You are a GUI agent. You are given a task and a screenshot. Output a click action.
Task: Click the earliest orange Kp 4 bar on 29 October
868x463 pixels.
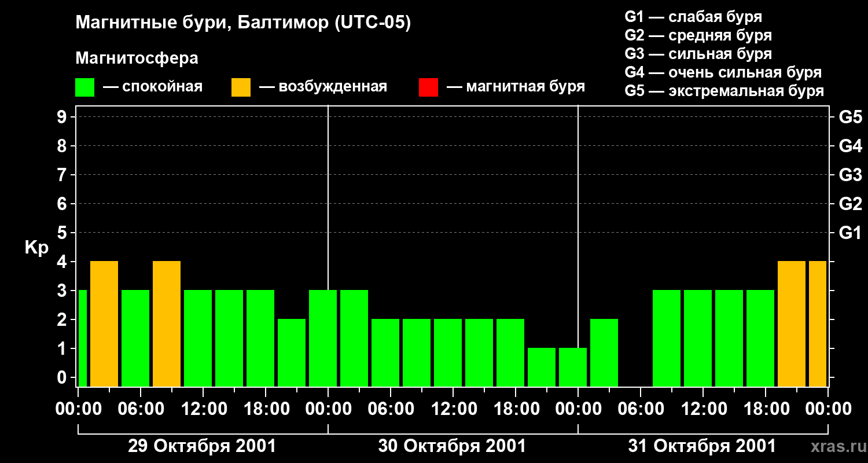coord(104,324)
